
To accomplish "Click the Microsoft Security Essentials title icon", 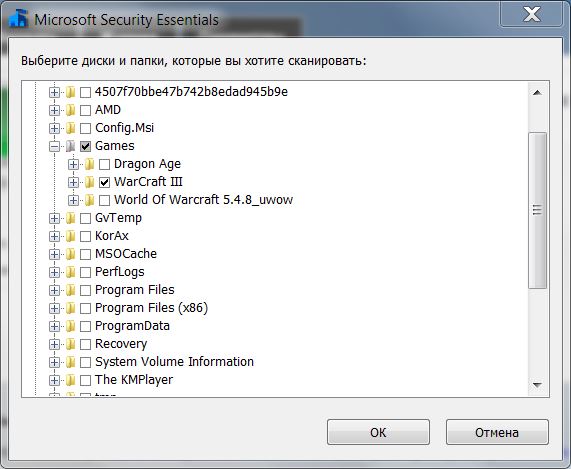I will pyautogui.click(x=18, y=19).
